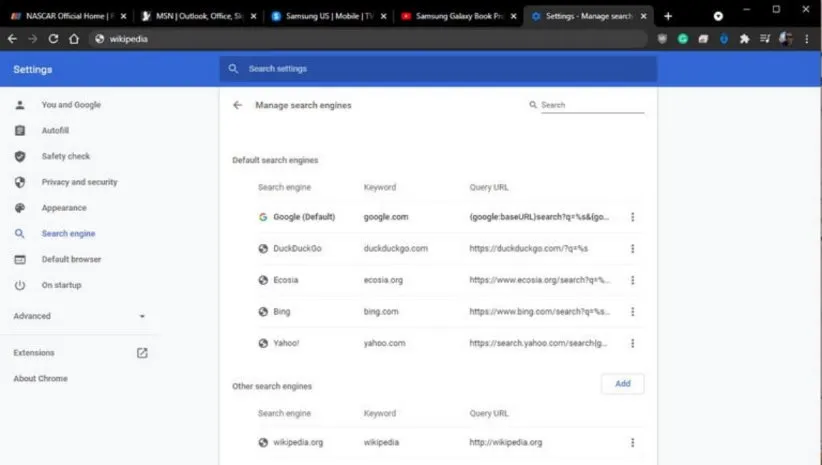Expand the Advanced settings section
This screenshot has width=822, height=465.
[80, 316]
